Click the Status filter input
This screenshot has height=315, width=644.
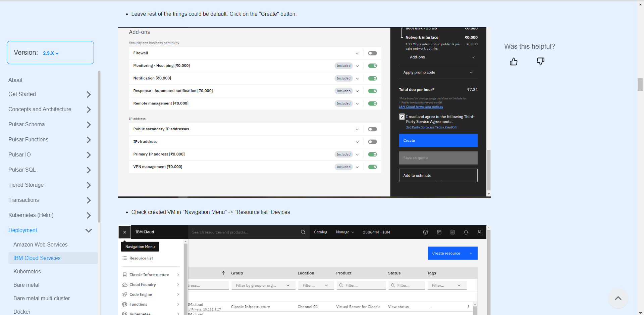tap(407, 285)
